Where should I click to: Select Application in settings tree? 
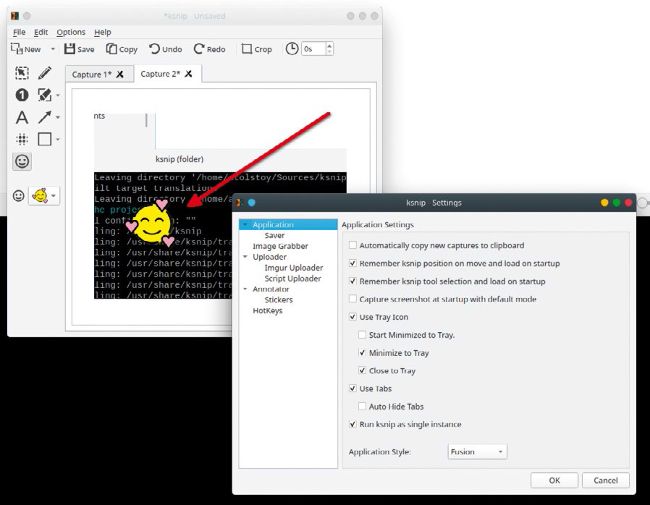pyautogui.click(x=273, y=224)
